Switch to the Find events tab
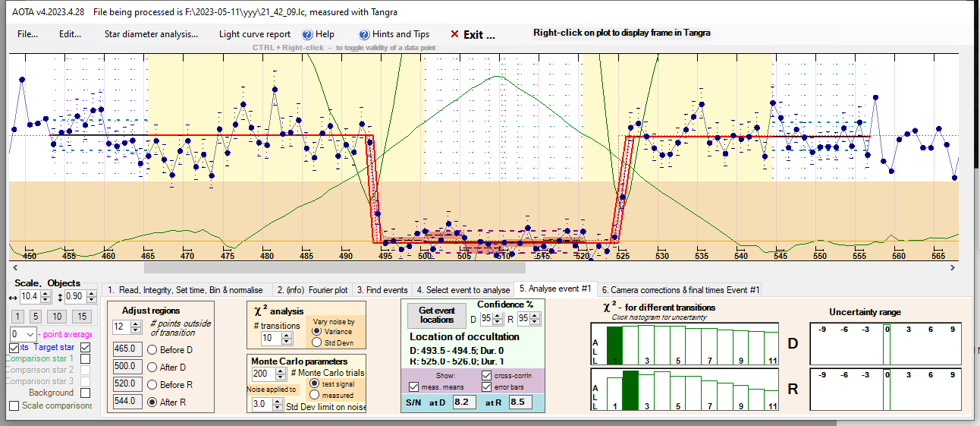This screenshot has height=426, width=980. coord(382,290)
